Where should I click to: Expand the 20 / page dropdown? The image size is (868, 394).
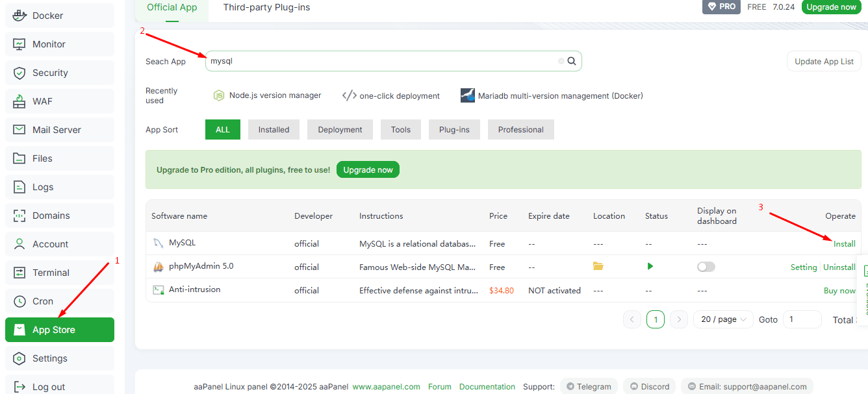[x=723, y=319]
